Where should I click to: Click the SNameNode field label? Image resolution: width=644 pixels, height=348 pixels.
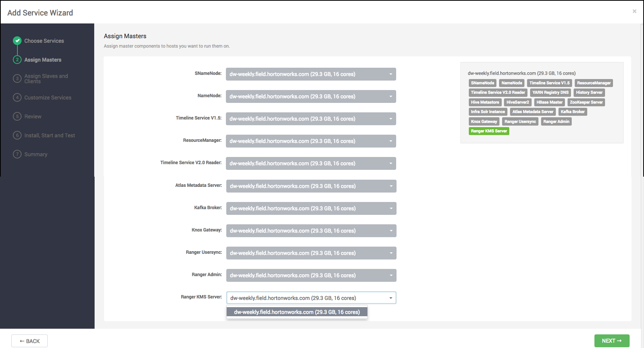(208, 73)
